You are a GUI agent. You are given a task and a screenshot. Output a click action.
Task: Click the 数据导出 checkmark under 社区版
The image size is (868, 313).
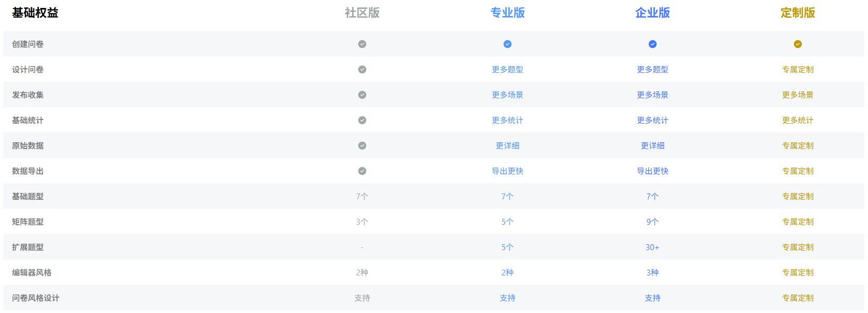pyautogui.click(x=362, y=171)
